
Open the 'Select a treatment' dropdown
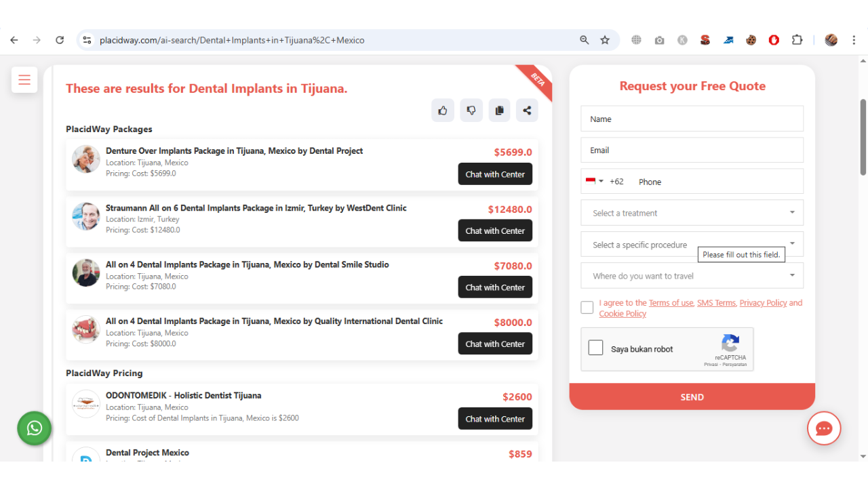pyautogui.click(x=692, y=212)
